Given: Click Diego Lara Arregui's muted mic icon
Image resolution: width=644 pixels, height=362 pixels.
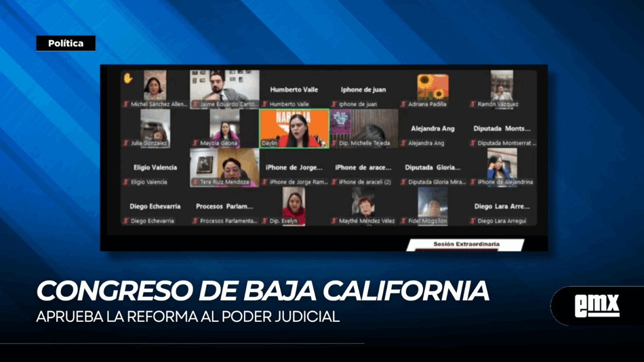Looking at the screenshot, I should point(473,221).
